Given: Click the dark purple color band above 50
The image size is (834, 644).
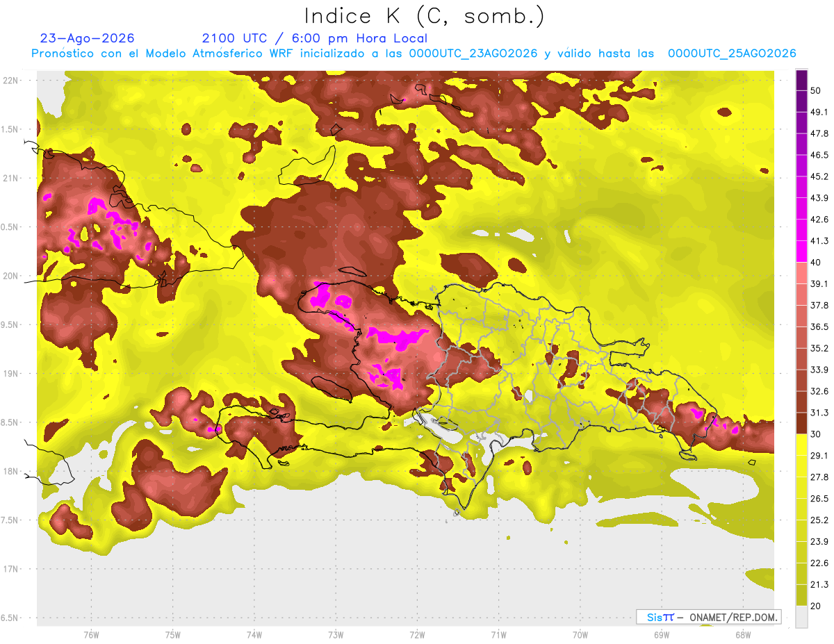Looking at the screenshot, I should pyautogui.click(x=801, y=81).
